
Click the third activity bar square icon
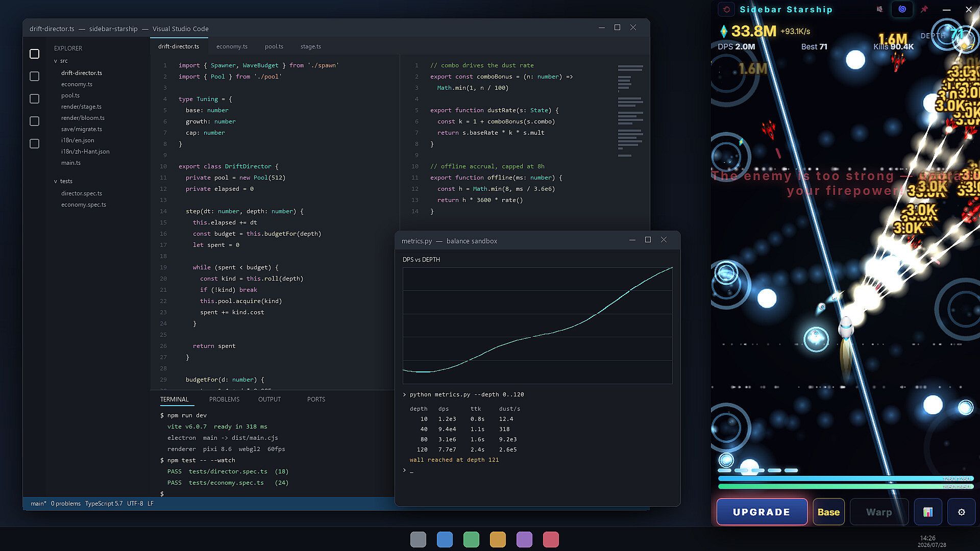click(34, 98)
